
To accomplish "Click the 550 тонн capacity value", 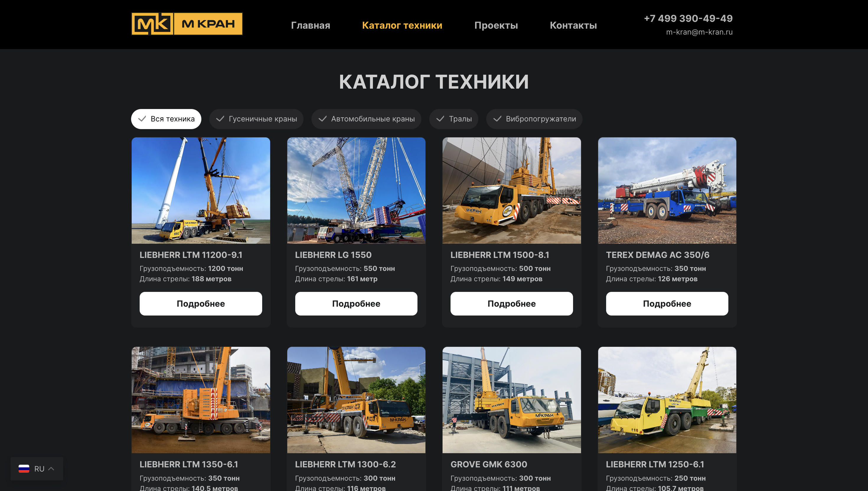I will pyautogui.click(x=379, y=269).
